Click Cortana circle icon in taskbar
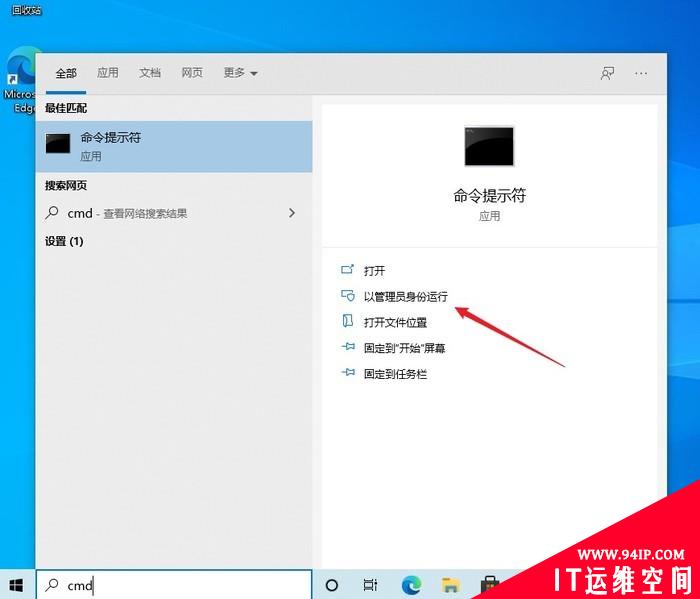This screenshot has height=599, width=700. click(x=332, y=585)
